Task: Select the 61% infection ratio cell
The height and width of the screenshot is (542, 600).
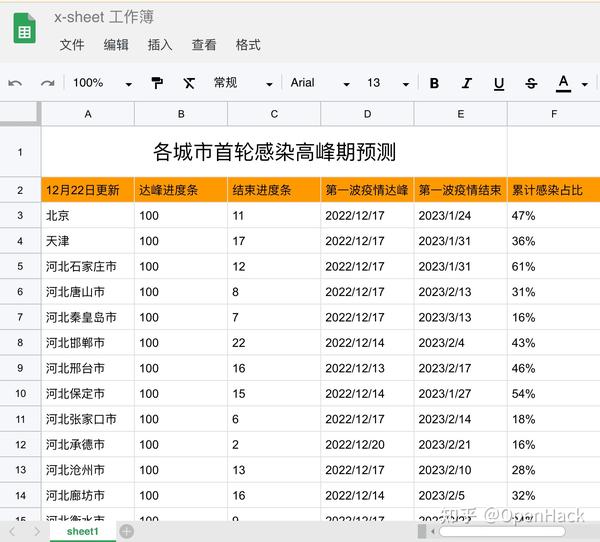Action: click(x=554, y=266)
